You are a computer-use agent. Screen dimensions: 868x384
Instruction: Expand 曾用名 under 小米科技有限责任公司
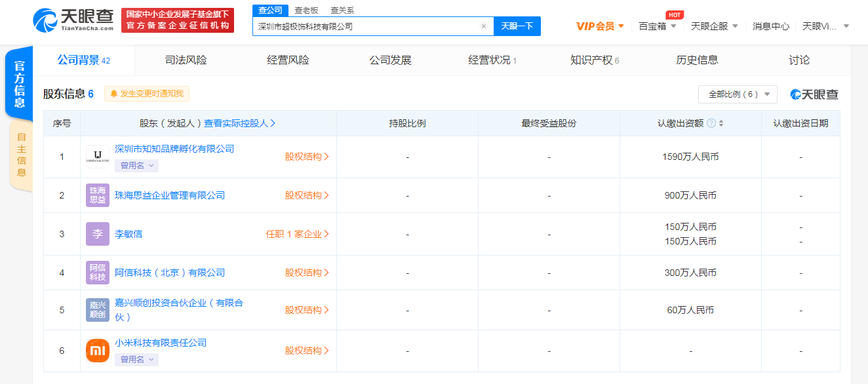[136, 359]
